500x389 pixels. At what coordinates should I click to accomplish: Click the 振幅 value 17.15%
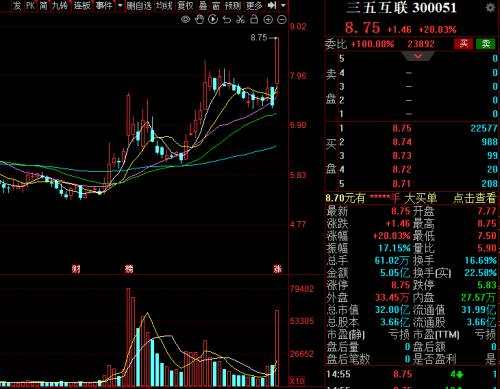(394, 248)
